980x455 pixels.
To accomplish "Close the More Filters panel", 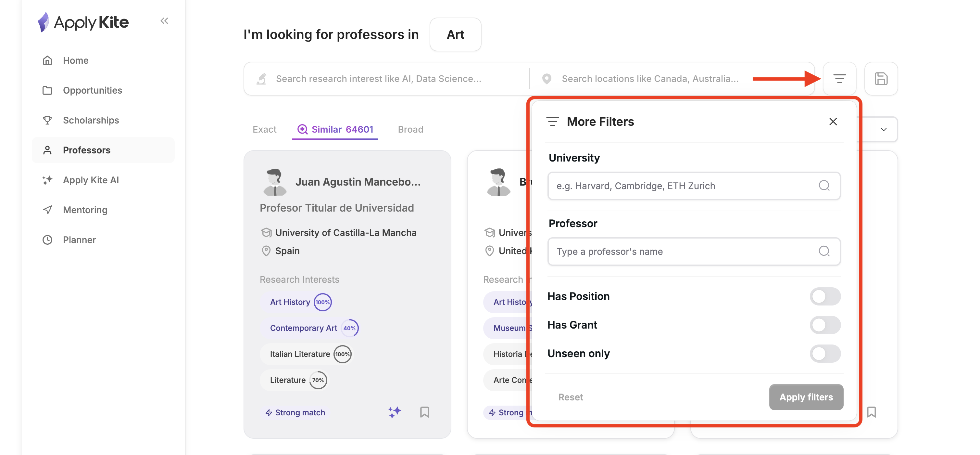I will click(x=833, y=122).
